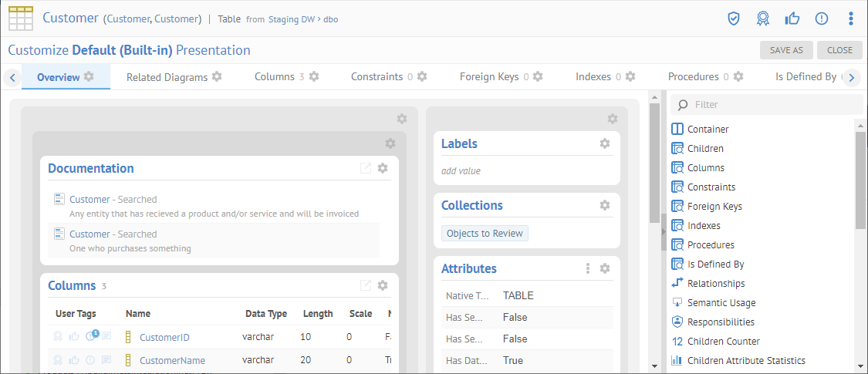Open gear settings for Documentation widget
868x374 pixels.
tap(383, 168)
